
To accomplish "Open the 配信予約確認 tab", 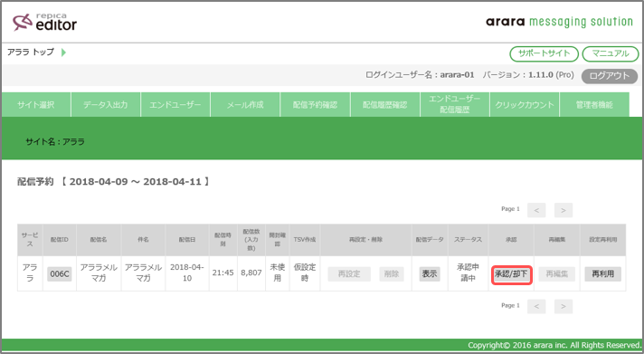I will tap(315, 105).
